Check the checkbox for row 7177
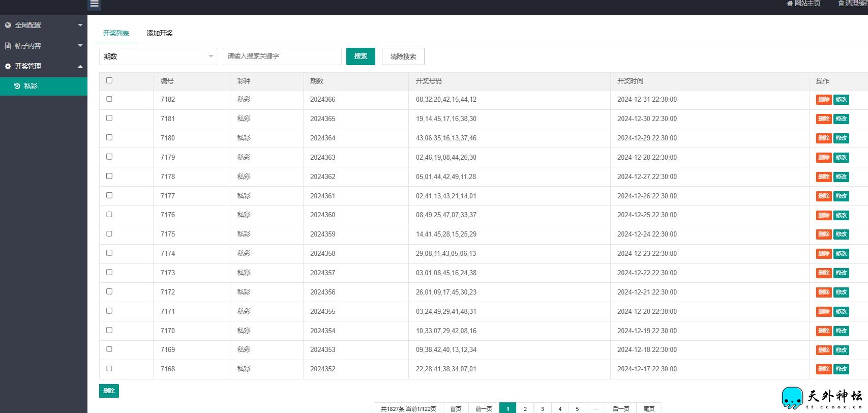The width and height of the screenshot is (868, 413). pos(109,195)
